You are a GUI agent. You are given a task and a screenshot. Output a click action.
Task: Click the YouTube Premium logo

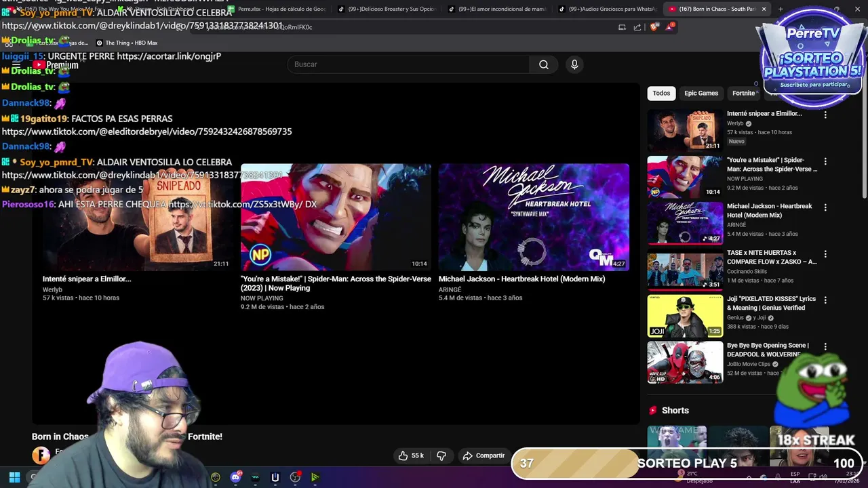click(56, 65)
